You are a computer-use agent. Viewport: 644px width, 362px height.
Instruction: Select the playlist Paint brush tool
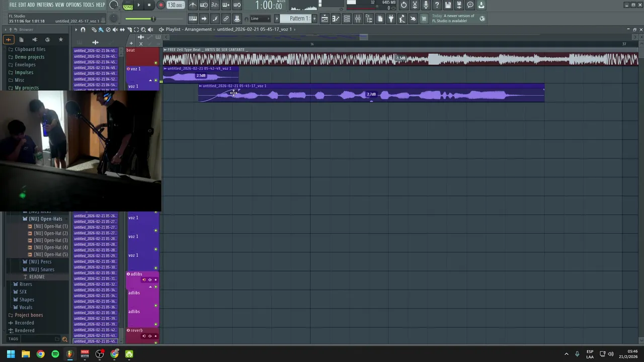pyautogui.click(x=101, y=30)
